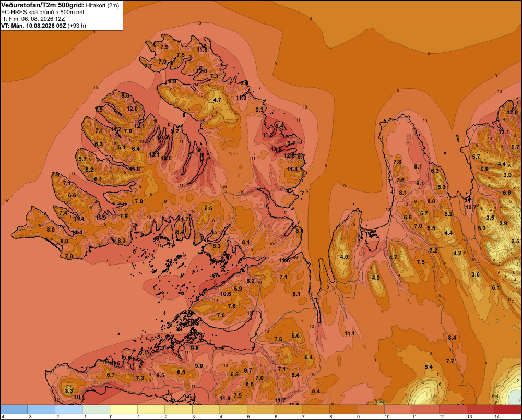The height and width of the screenshot is (420, 522).
Task: Click the legend swatch between 12 and 13
Action: (453, 409)
